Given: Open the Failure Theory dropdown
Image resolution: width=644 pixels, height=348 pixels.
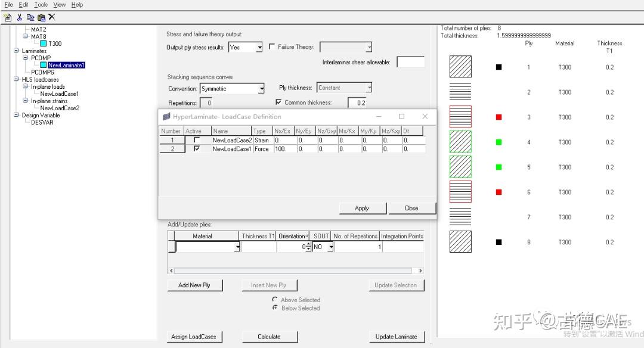Looking at the screenshot, I should [x=369, y=47].
